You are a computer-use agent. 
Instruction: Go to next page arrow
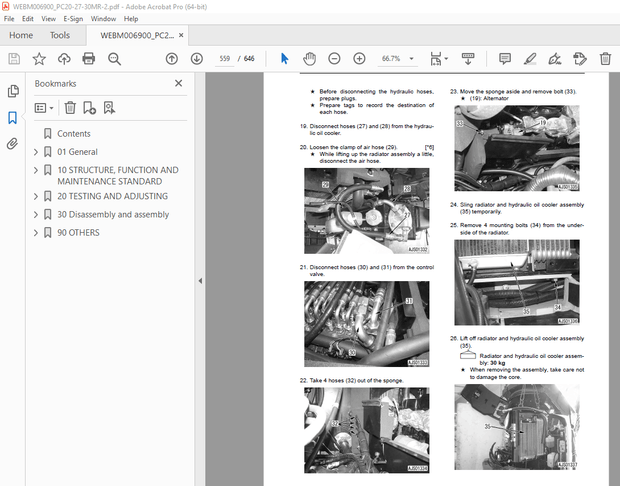(x=197, y=59)
